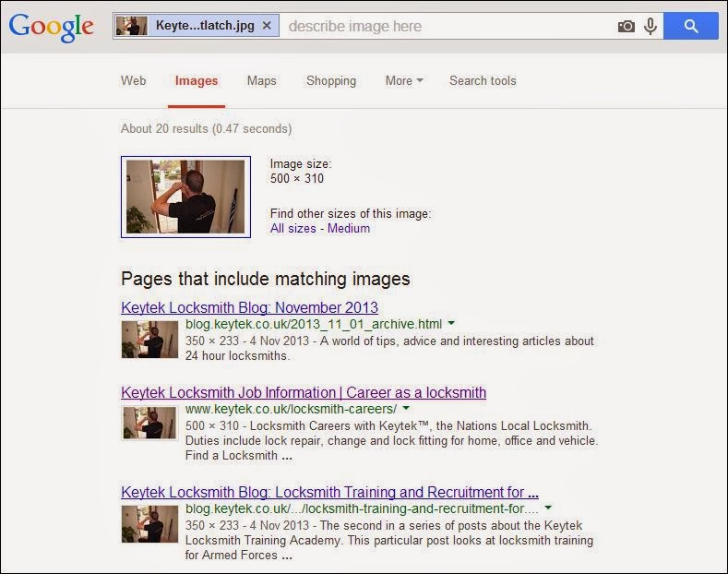Viewport: 728px width, 574px height.
Task: Switch to the Web tab
Action: point(133,81)
